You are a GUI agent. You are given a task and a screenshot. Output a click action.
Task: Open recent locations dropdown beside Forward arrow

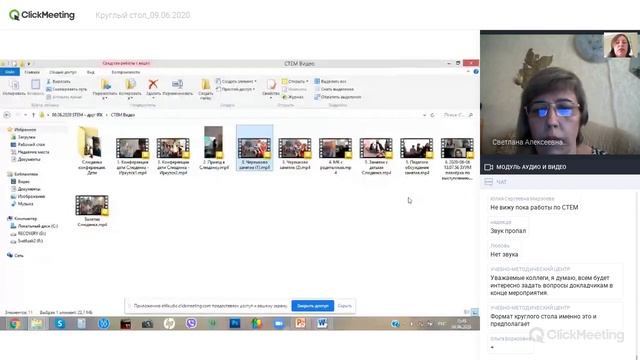[26, 115]
